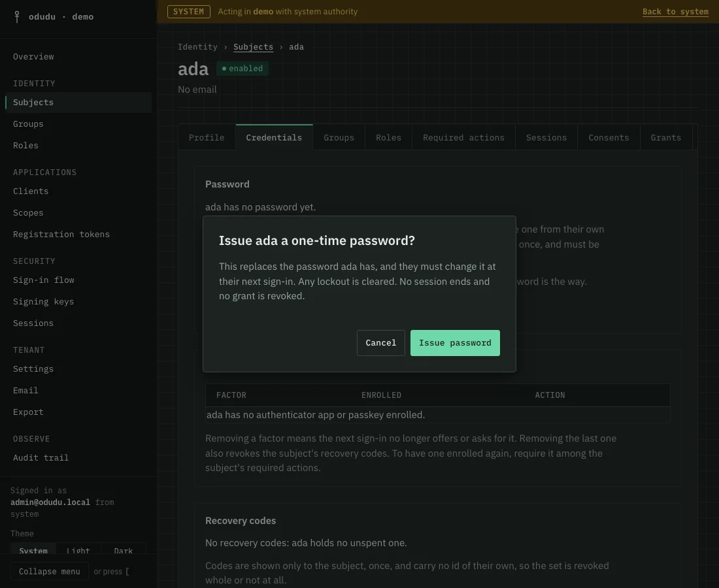Switch to the Profile tab
The height and width of the screenshot is (588, 719).
click(x=207, y=137)
